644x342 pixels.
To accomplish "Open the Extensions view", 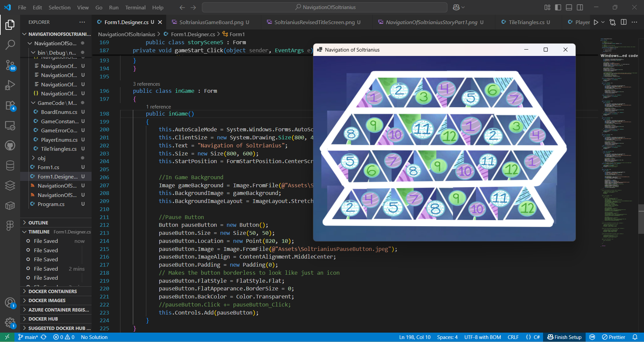I will pos(10,105).
